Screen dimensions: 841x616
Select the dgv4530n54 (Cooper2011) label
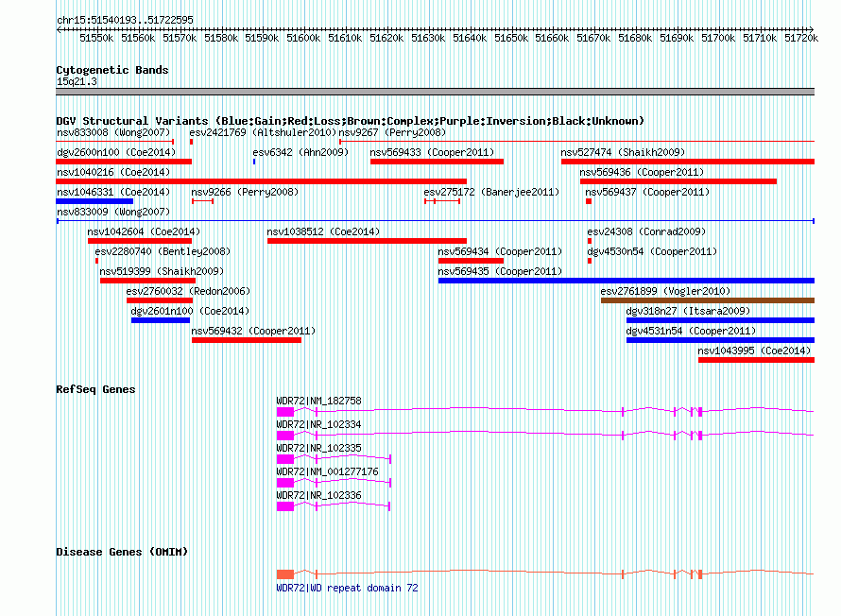pos(652,251)
